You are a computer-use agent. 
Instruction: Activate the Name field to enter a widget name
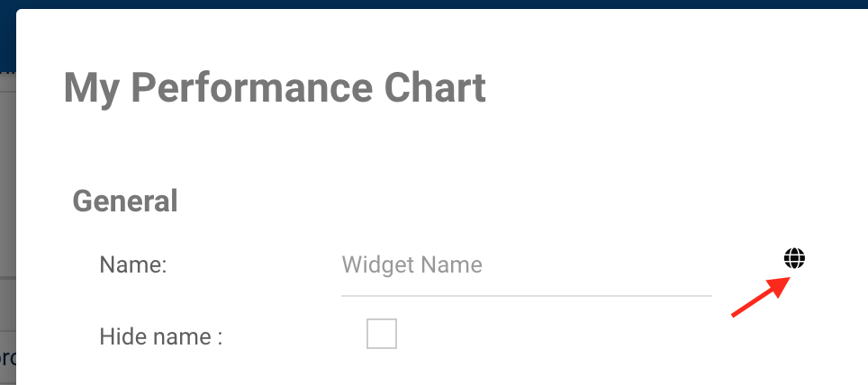tap(526, 265)
